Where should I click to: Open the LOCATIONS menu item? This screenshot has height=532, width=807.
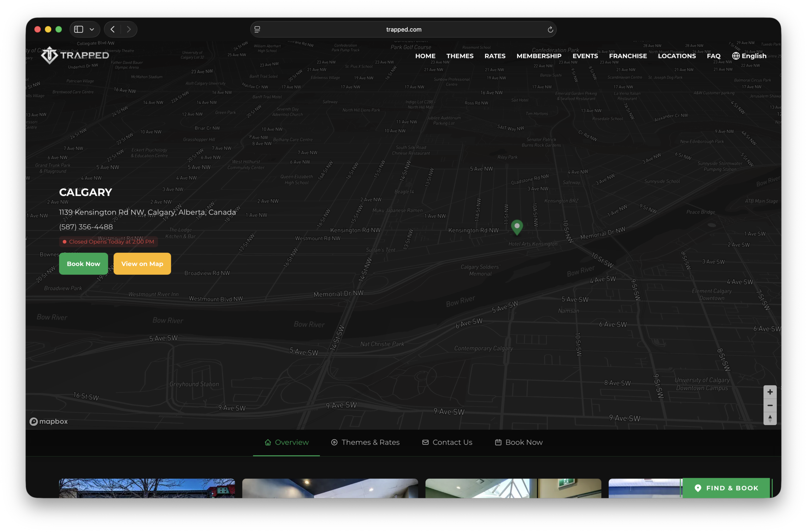click(676, 56)
